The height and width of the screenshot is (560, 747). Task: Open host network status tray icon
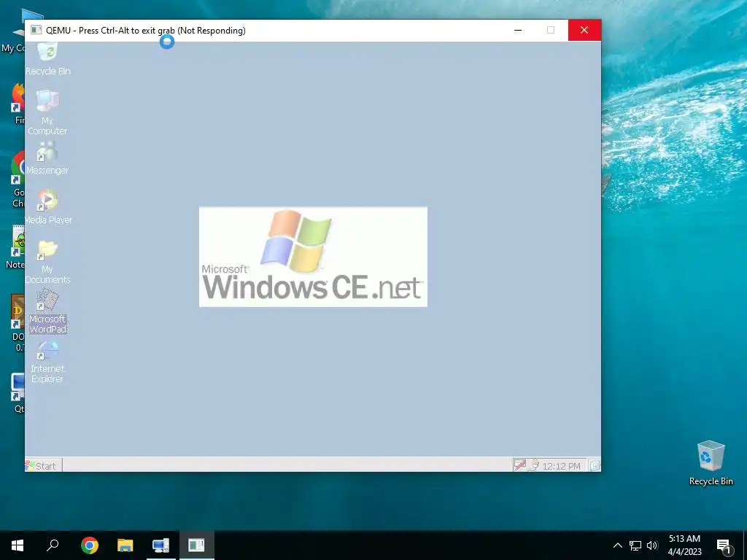tap(635, 545)
